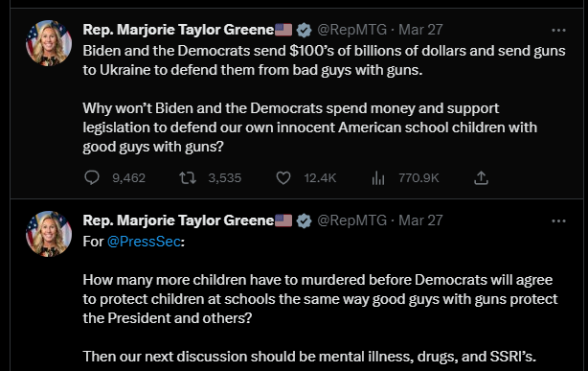The height and width of the screenshot is (371, 588).
Task: Open first tweet's Mar 27 timestamp
Action: pyautogui.click(x=420, y=30)
